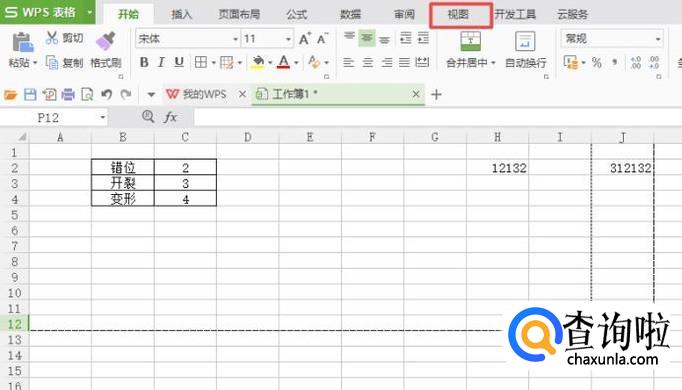Toggle Bold formatting

coord(144,63)
